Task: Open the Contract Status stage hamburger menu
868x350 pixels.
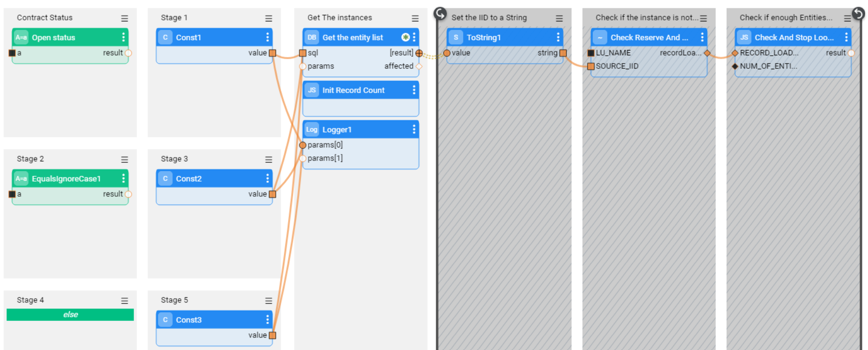Action: (124, 18)
